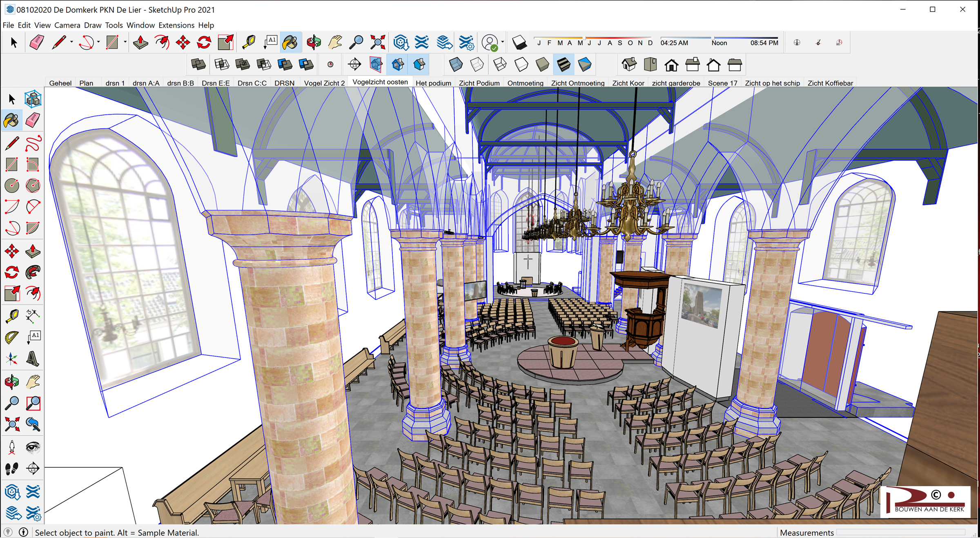Click the Zoom Extents icon in top toolbar

[x=378, y=42]
